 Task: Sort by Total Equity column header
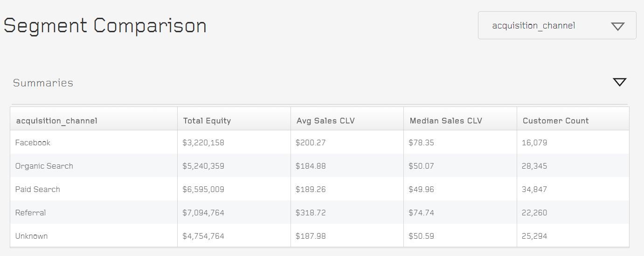(207, 121)
